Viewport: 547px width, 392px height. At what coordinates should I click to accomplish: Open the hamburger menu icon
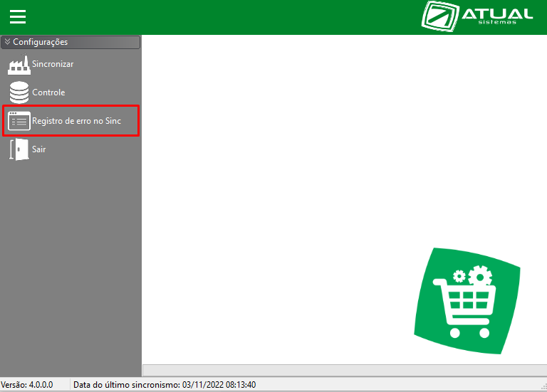point(18,17)
